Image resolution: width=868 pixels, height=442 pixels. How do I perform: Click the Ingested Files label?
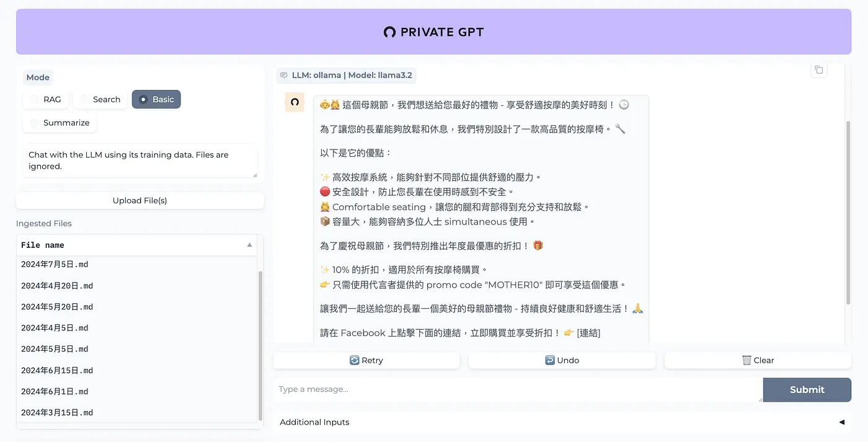click(x=44, y=223)
